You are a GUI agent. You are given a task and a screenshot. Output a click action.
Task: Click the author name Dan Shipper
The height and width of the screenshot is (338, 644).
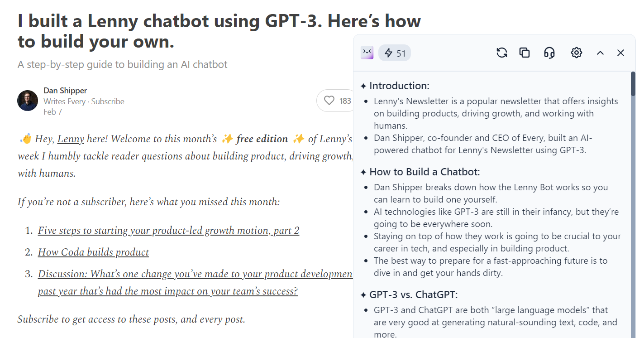point(65,90)
